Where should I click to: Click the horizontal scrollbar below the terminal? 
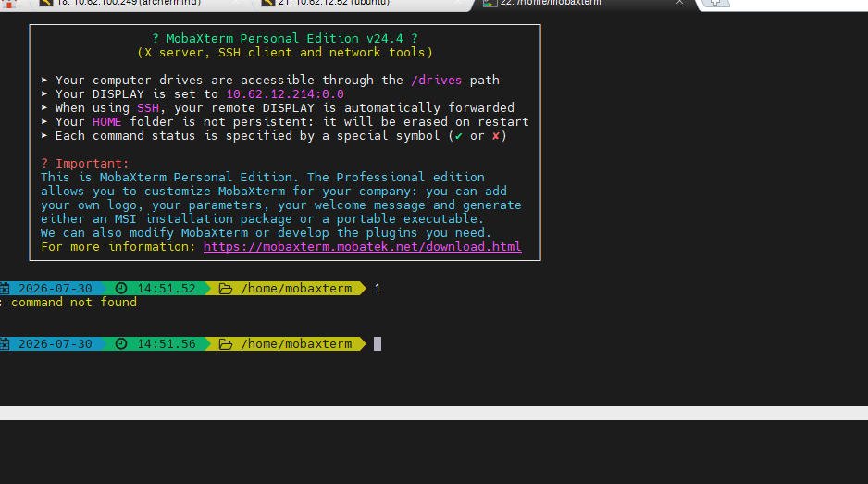tap(434, 413)
